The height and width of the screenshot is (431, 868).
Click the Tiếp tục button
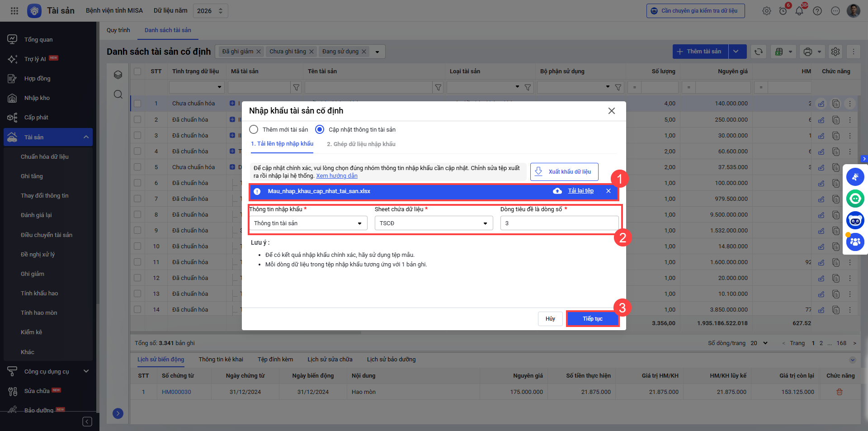(592, 319)
